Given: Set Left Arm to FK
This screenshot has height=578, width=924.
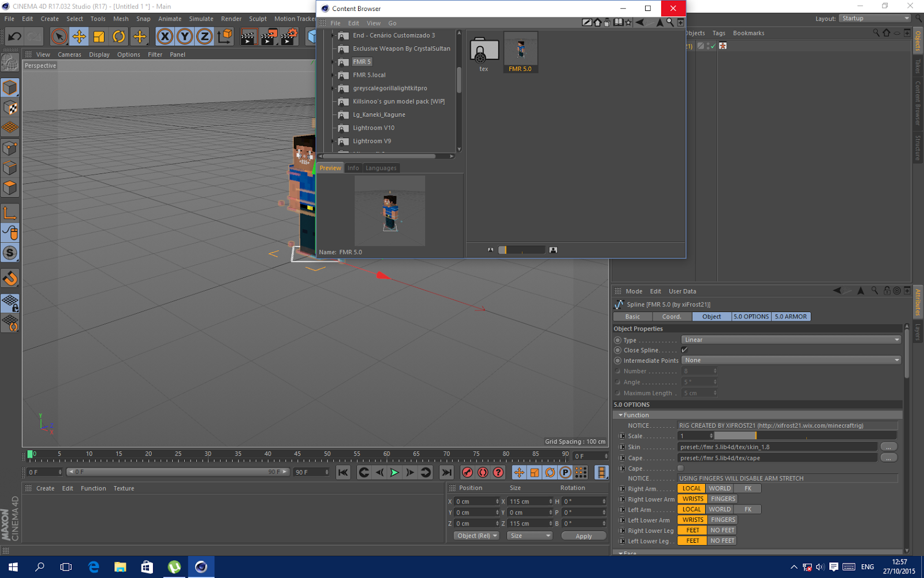Looking at the screenshot, I should pos(748,509).
